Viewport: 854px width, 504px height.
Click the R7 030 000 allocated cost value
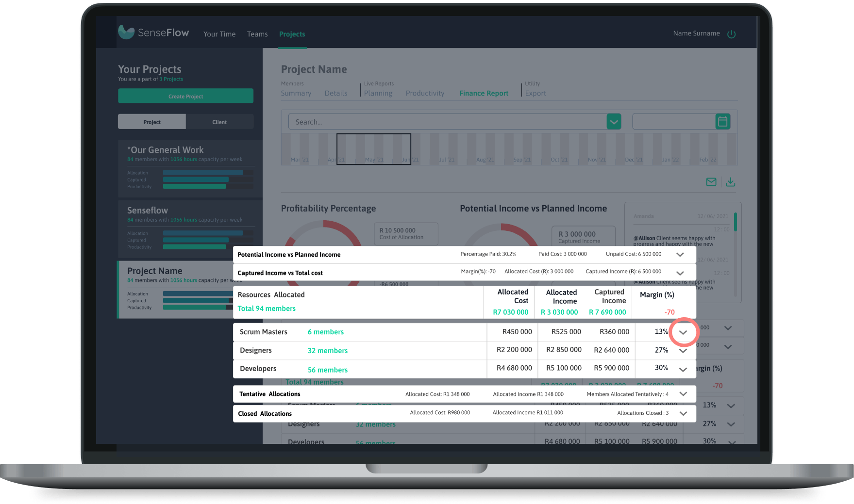coord(511,312)
